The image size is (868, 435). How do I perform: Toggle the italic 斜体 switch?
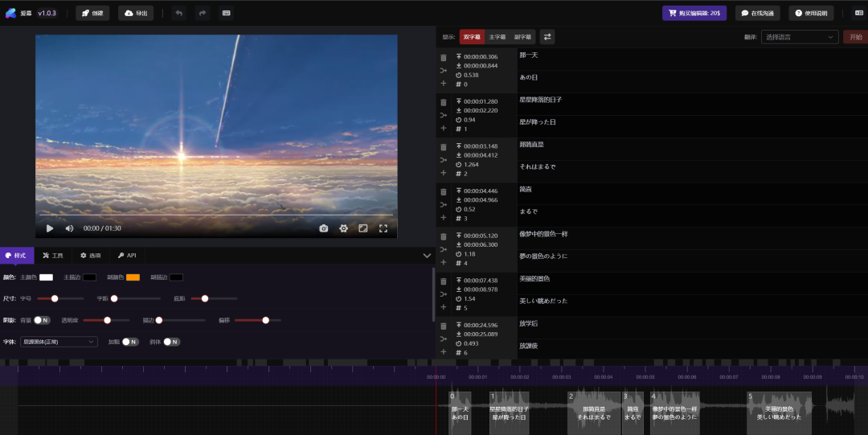click(172, 342)
